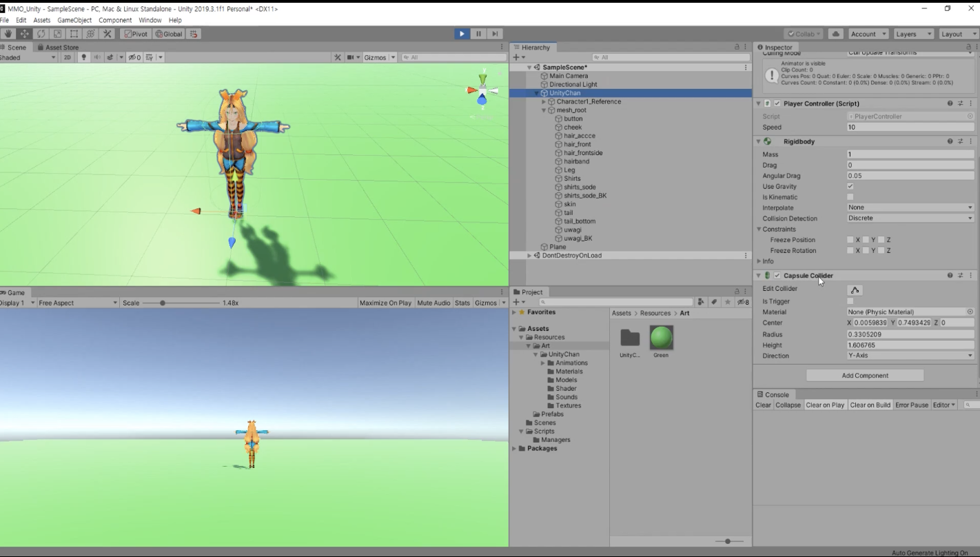Check Freeze Position X
The height and width of the screenshot is (557, 980).
850,240
